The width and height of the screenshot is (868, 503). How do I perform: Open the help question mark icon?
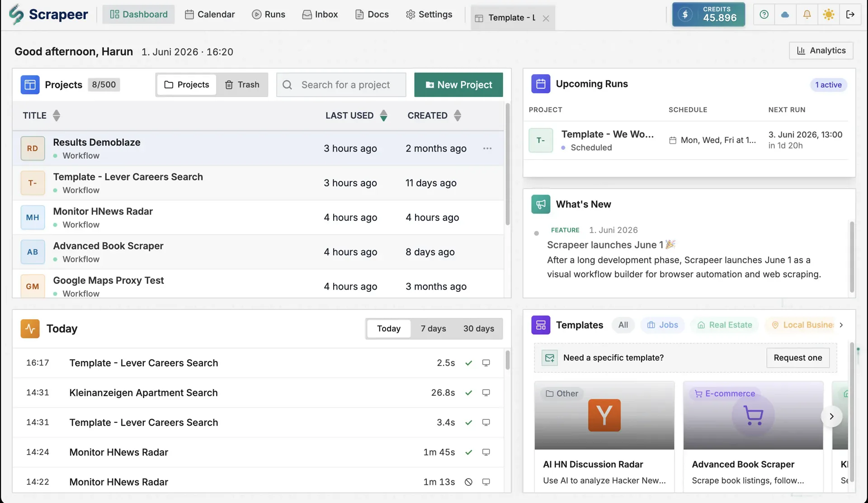point(764,14)
